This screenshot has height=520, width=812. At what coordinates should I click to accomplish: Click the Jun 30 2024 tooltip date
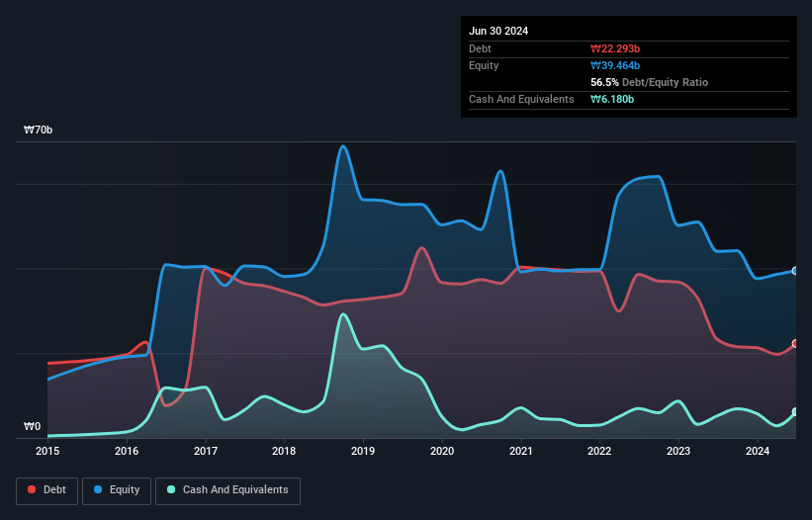[498, 31]
